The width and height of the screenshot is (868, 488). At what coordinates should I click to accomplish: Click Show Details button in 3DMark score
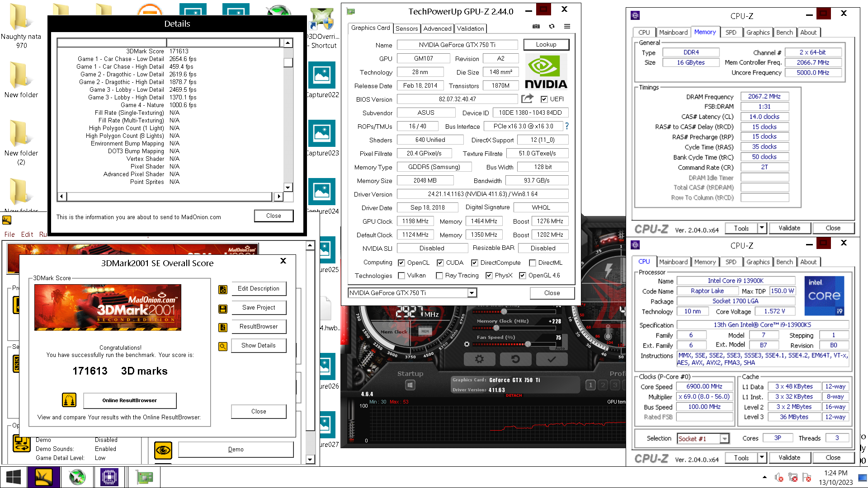pyautogui.click(x=259, y=346)
